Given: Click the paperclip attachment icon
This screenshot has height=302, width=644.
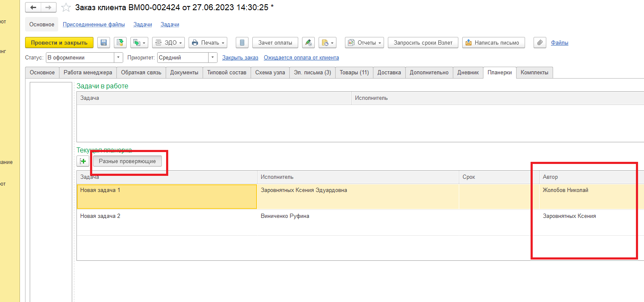Looking at the screenshot, I should (540, 42).
